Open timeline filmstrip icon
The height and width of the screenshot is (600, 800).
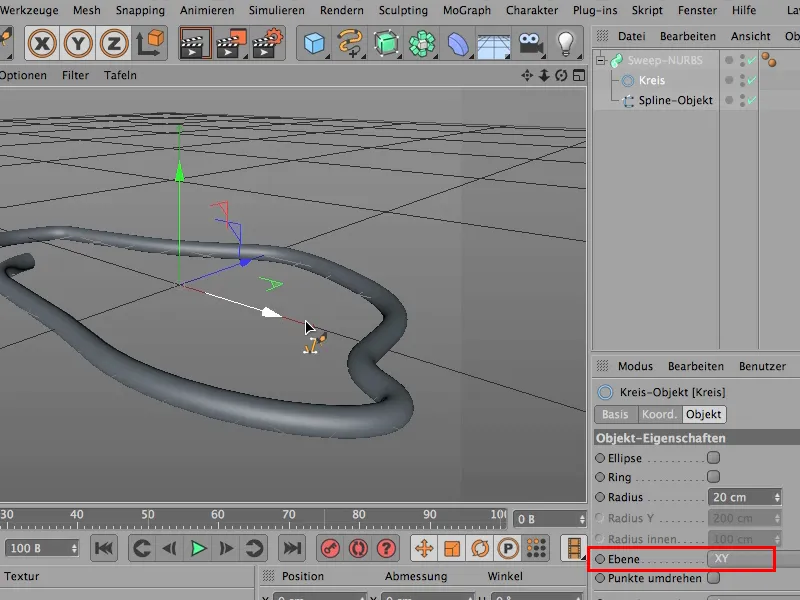(x=573, y=548)
